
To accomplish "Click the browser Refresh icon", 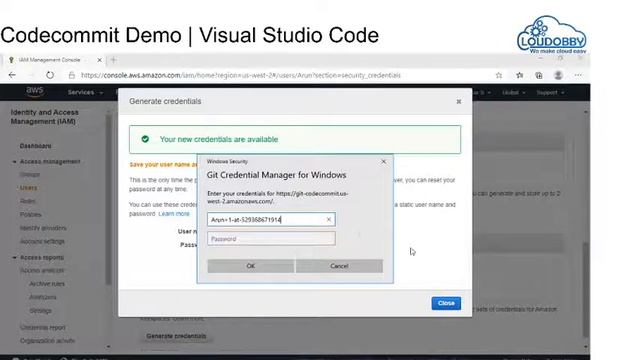I will (50, 75).
